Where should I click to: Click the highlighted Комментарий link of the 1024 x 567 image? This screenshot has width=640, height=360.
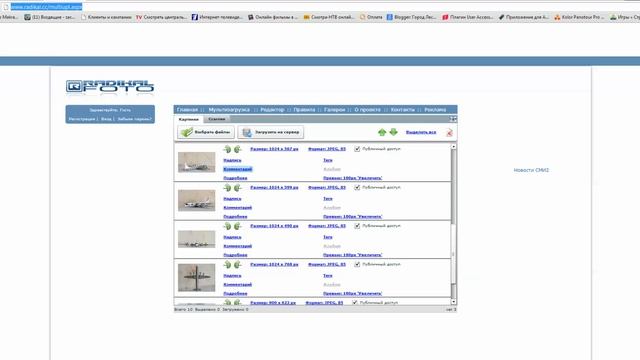pyautogui.click(x=238, y=169)
